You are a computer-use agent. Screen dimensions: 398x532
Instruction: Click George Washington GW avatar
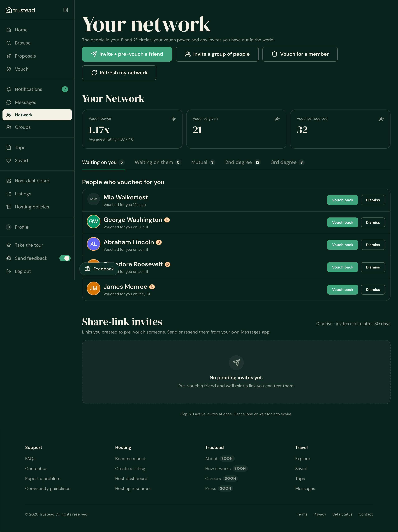click(93, 222)
